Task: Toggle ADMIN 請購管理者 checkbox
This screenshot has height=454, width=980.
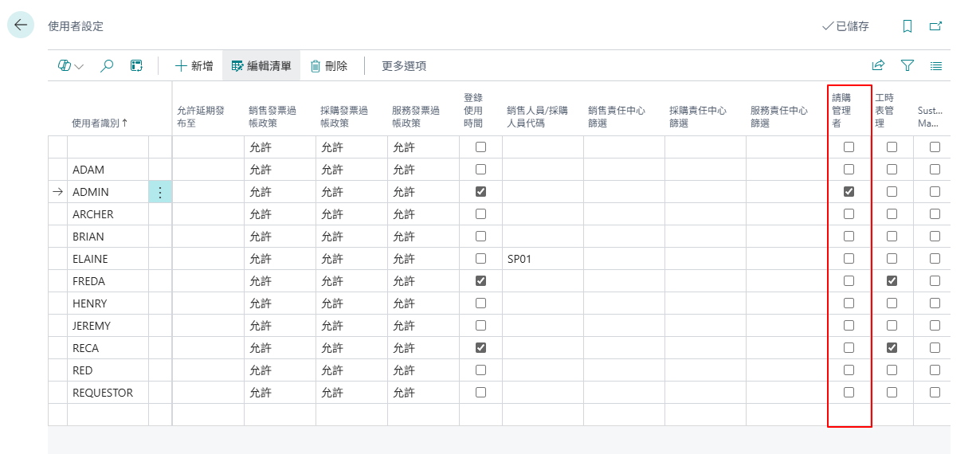Action: [849, 192]
